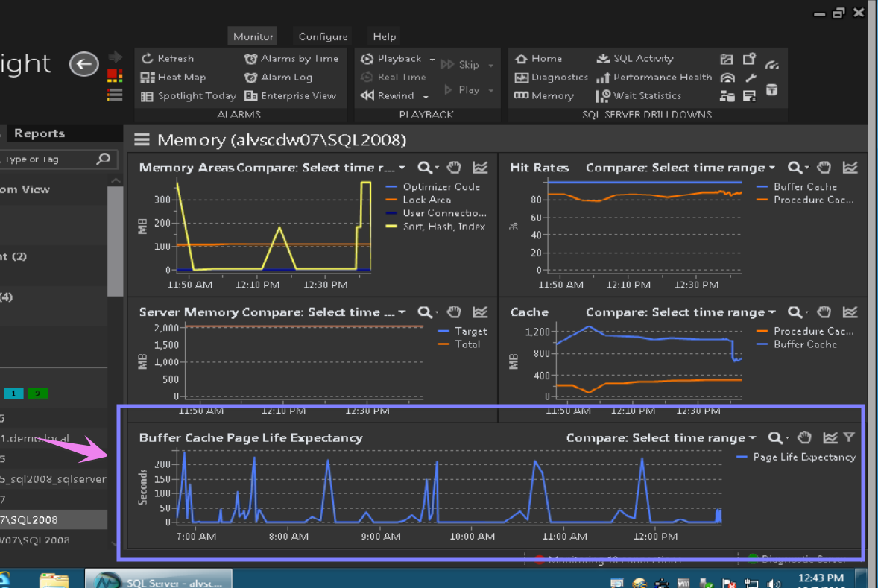The width and height of the screenshot is (878, 588).
Task: Click the chart icon in Server Memory panel
Action: (x=480, y=312)
